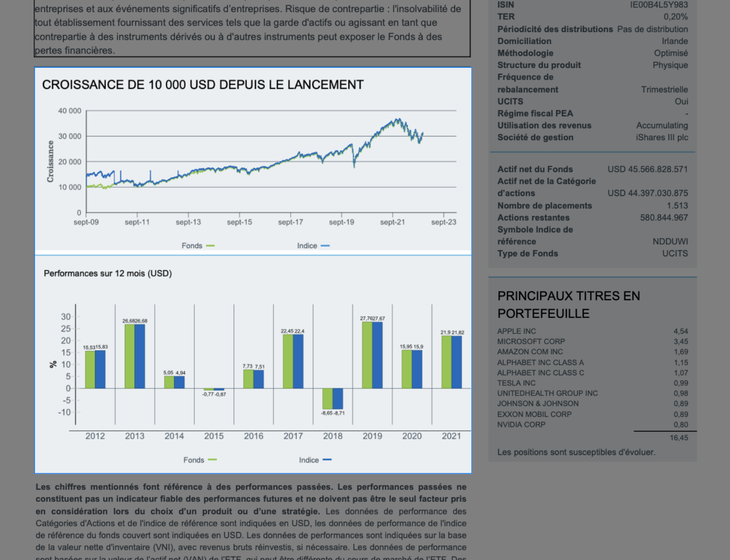Click the ISIN value IE00B4L5Y983
Viewport: 730px width, 560px height.
[x=658, y=5]
